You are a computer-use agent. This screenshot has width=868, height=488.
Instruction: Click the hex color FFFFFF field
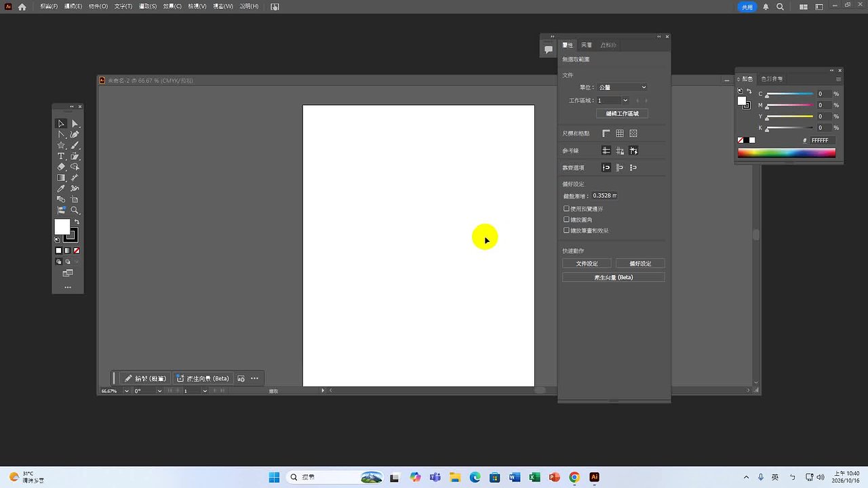click(823, 140)
